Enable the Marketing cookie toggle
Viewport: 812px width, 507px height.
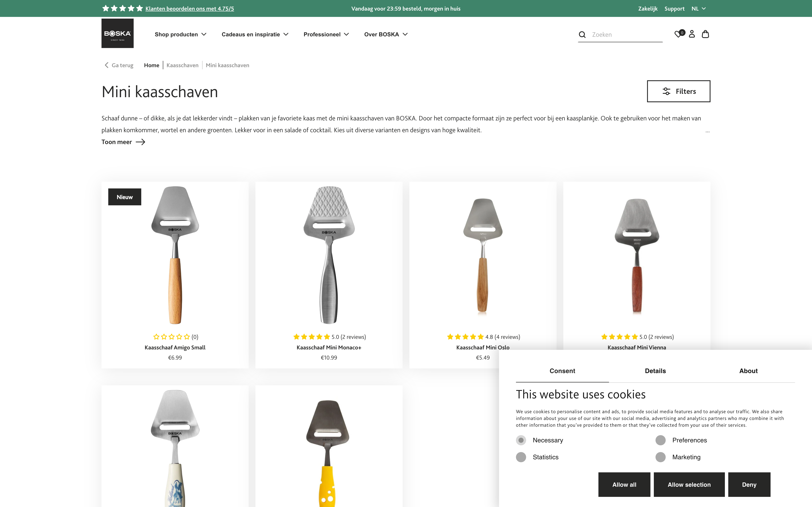point(661,457)
